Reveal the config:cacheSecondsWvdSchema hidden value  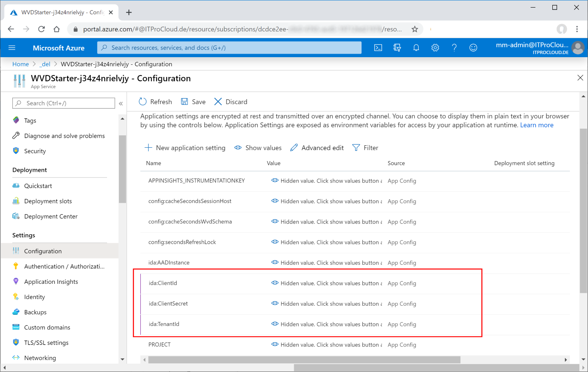tap(275, 222)
